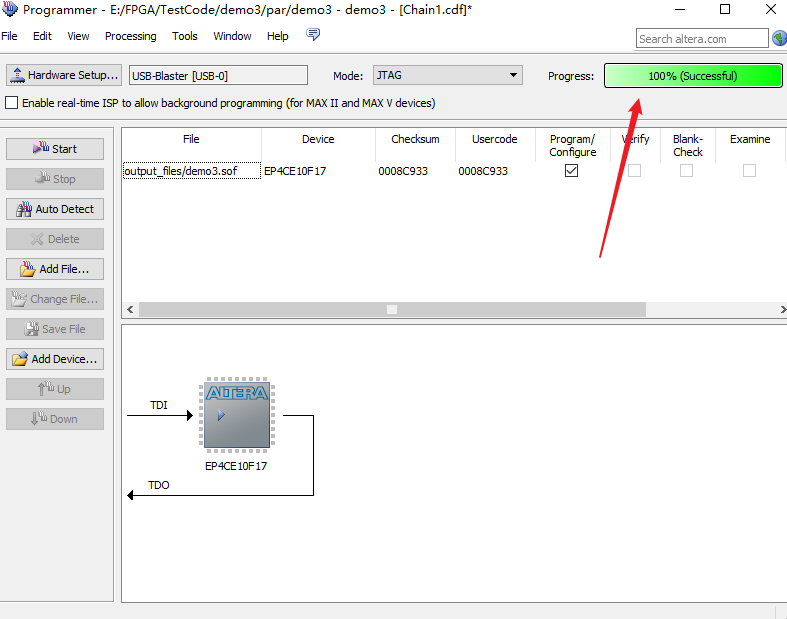This screenshot has height=619, width=787.
Task: Open the View menu
Action: (x=78, y=36)
